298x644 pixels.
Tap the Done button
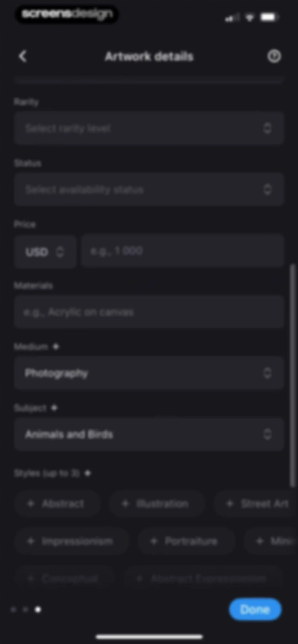(x=255, y=609)
